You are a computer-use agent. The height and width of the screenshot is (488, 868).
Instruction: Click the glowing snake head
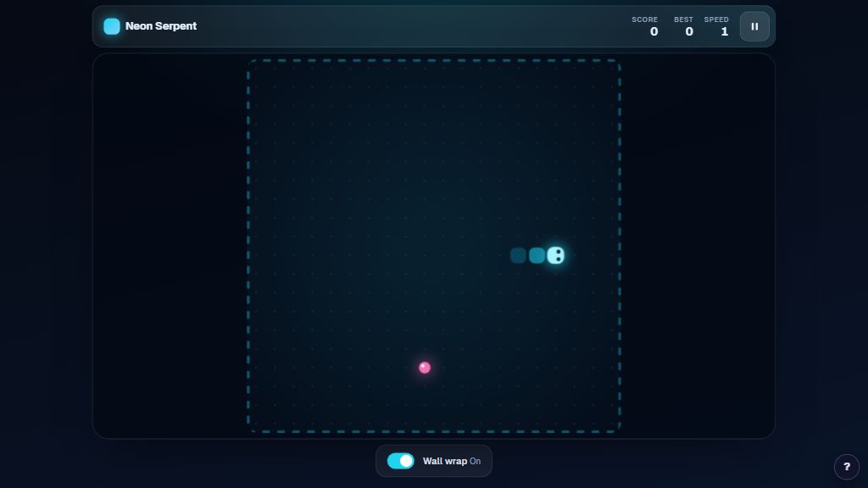tap(555, 255)
